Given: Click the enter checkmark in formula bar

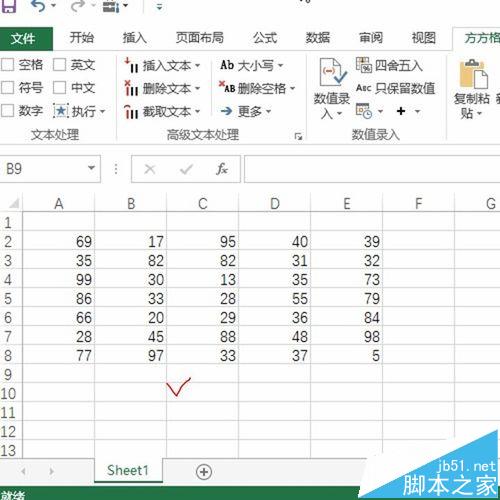Looking at the screenshot, I should click(186, 169).
